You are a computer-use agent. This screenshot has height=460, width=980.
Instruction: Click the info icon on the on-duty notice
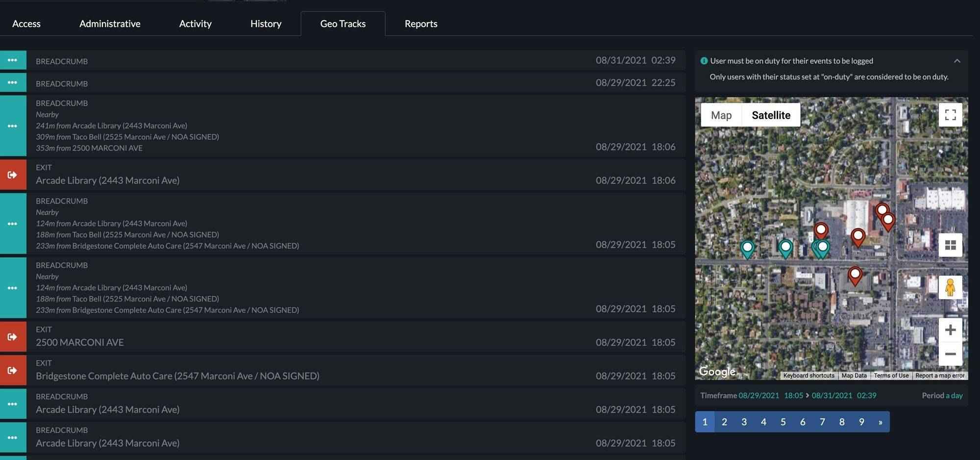click(704, 60)
